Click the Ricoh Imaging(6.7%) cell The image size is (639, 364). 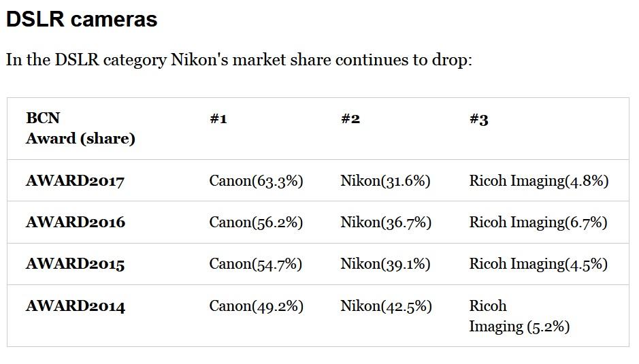click(x=538, y=222)
